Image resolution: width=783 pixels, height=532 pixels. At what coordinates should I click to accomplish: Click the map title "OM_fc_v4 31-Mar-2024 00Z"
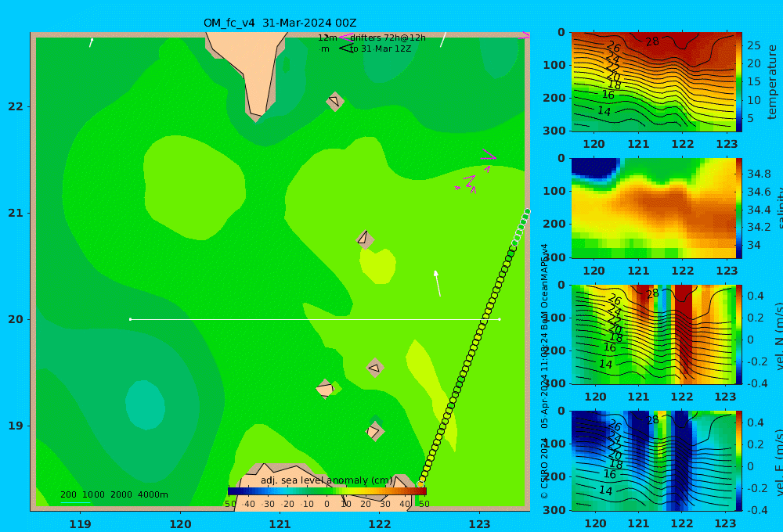pyautogui.click(x=280, y=23)
